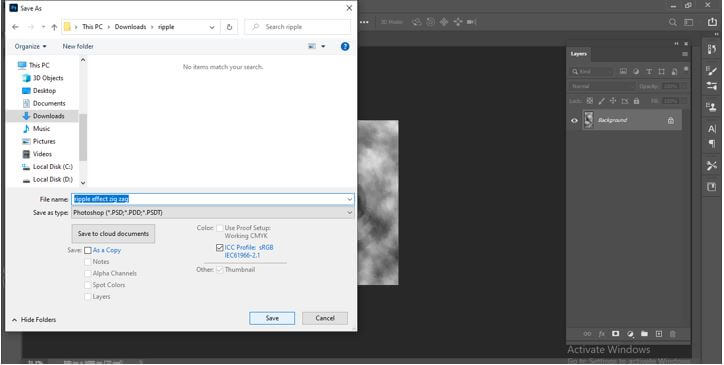724x365 pixels.
Task: Open the Layers panel menu icon
Action: point(685,54)
